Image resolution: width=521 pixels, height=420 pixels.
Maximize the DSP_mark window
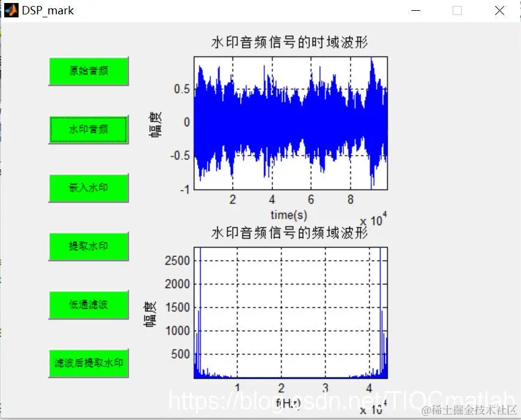click(457, 11)
